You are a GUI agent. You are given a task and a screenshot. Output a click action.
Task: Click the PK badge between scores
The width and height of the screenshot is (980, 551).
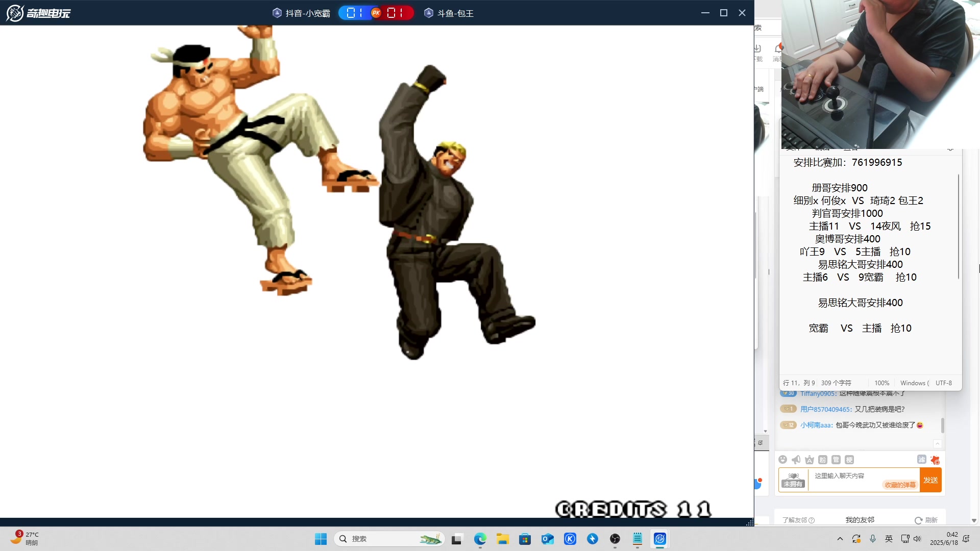(x=376, y=13)
